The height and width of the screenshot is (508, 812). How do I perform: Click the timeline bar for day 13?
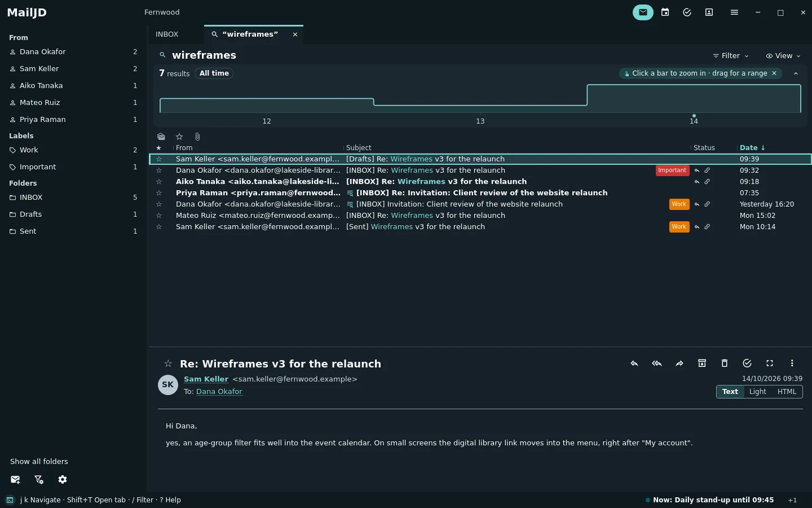click(480, 109)
